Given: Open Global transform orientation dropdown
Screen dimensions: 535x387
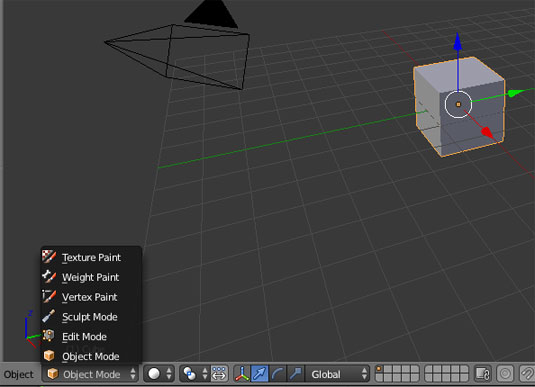Looking at the screenshot, I should point(337,374).
